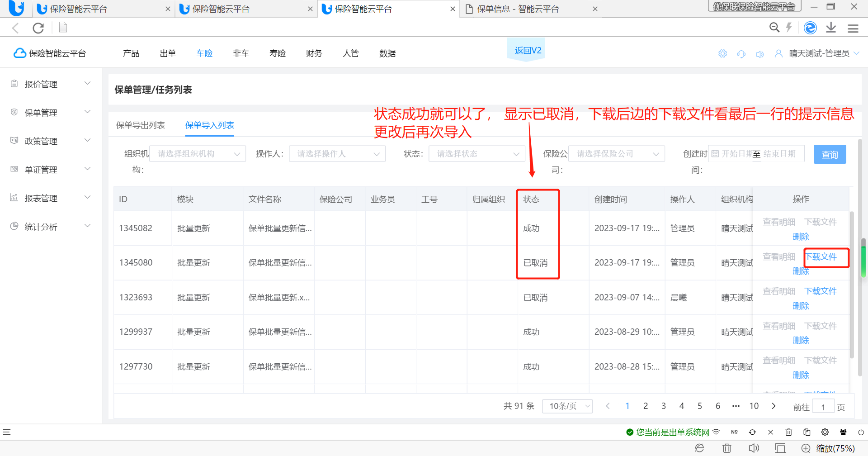Switch to 保单信息 - 智能云平台 browser tab
Viewport: 868px width, 456px height.
[531, 9]
